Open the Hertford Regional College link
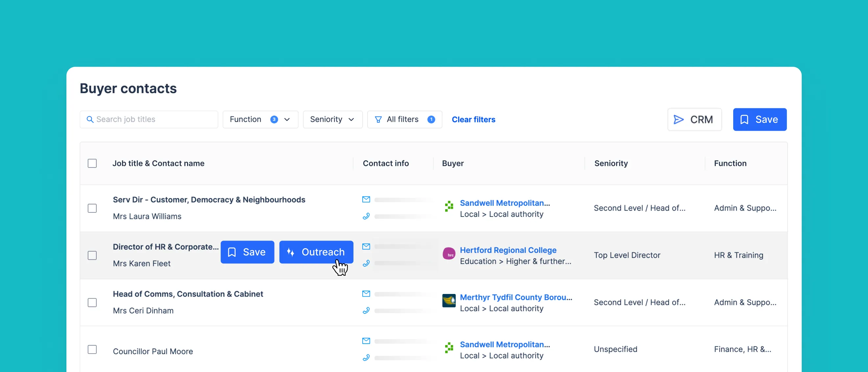The image size is (868, 372). [x=508, y=250]
